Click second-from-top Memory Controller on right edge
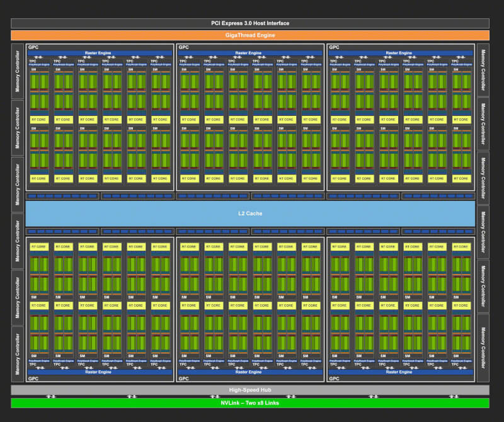Image resolution: width=504 pixels, height=422 pixels. coord(483,124)
